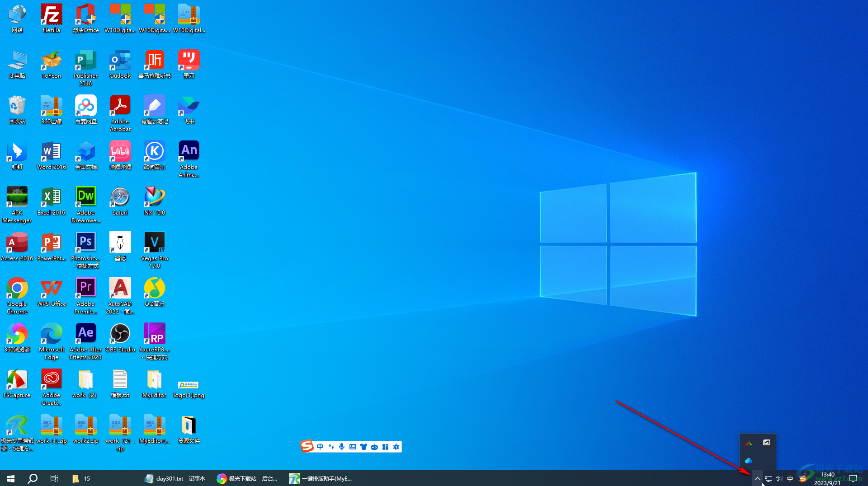Open the Adobe After Effects 2020 icon
The width and height of the screenshot is (868, 486).
click(85, 341)
